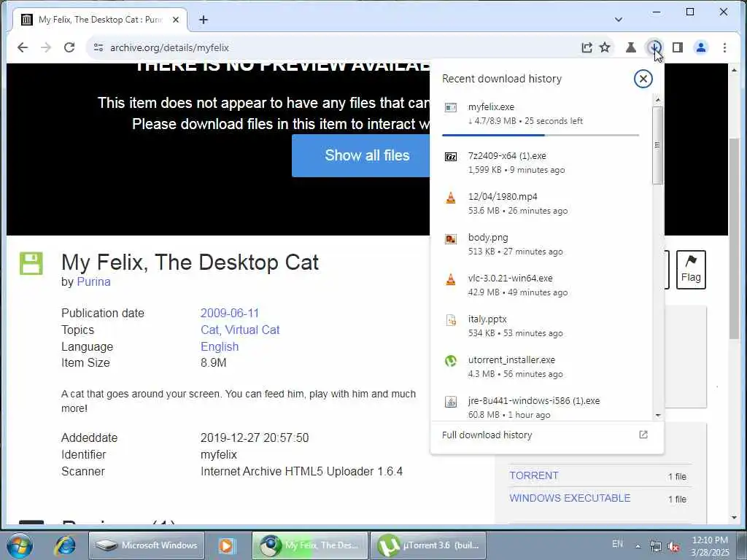Screen dimensions: 747x560
Task: Open the Purina author link
Action: click(94, 282)
